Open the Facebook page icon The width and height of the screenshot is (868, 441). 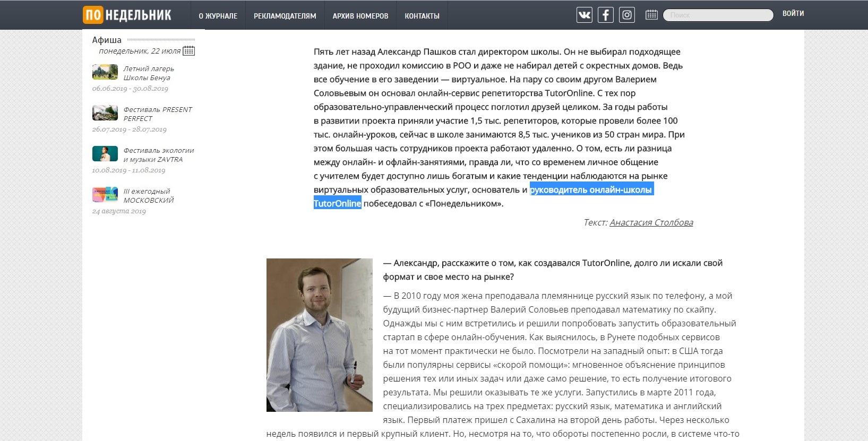[x=605, y=15]
